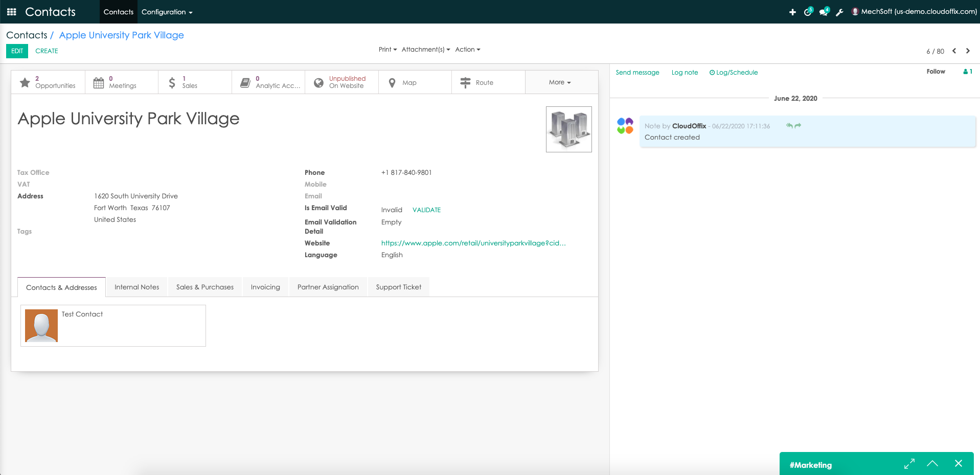Click the Apple University Park Village breadcrumb
Image resolution: width=980 pixels, height=475 pixels.
pyautogui.click(x=122, y=35)
